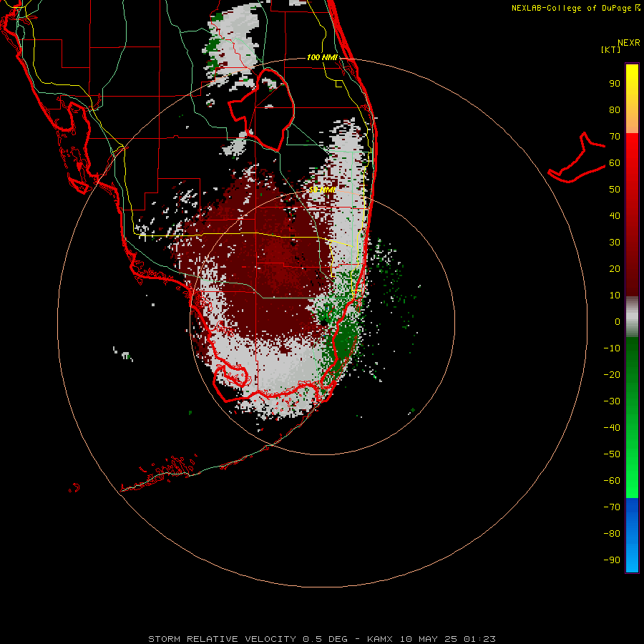
Task: Click the 50 NMI range ring label
Action: tap(323, 190)
